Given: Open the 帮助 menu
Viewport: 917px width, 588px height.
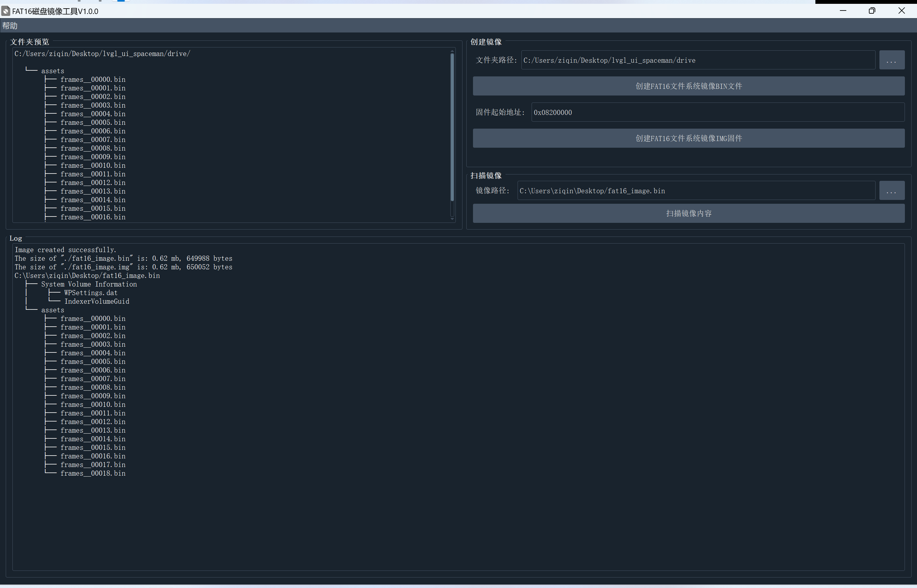Looking at the screenshot, I should (10, 25).
